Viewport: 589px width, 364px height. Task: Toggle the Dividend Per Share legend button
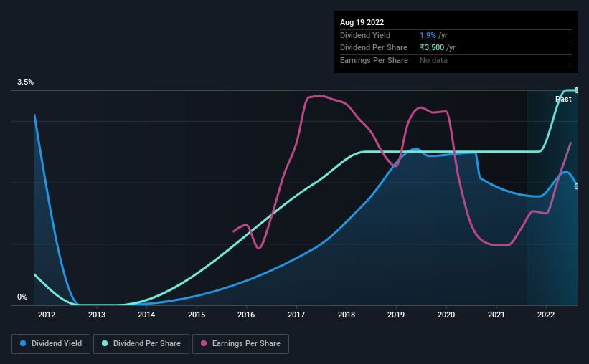(x=141, y=344)
